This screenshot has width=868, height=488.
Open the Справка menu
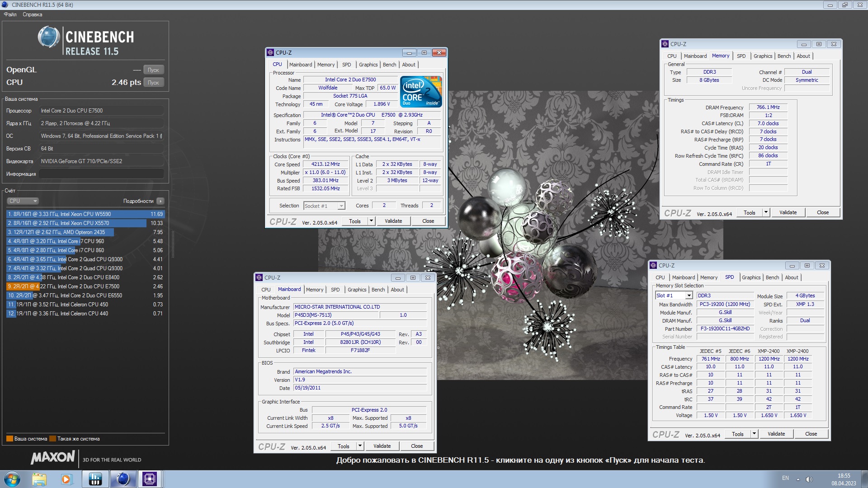32,14
